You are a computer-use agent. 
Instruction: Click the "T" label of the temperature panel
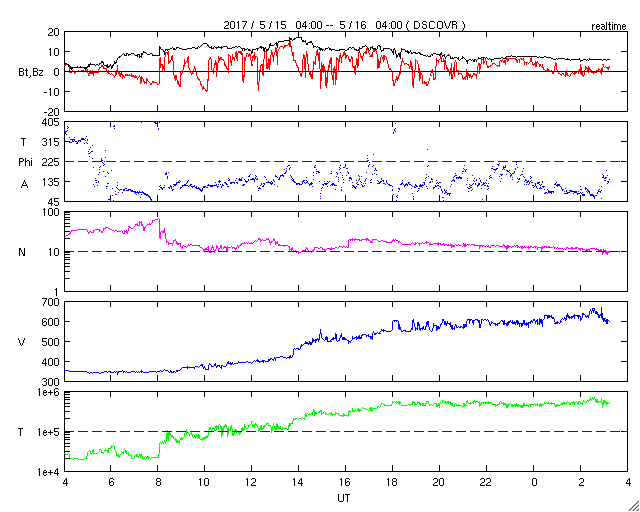tap(20, 432)
